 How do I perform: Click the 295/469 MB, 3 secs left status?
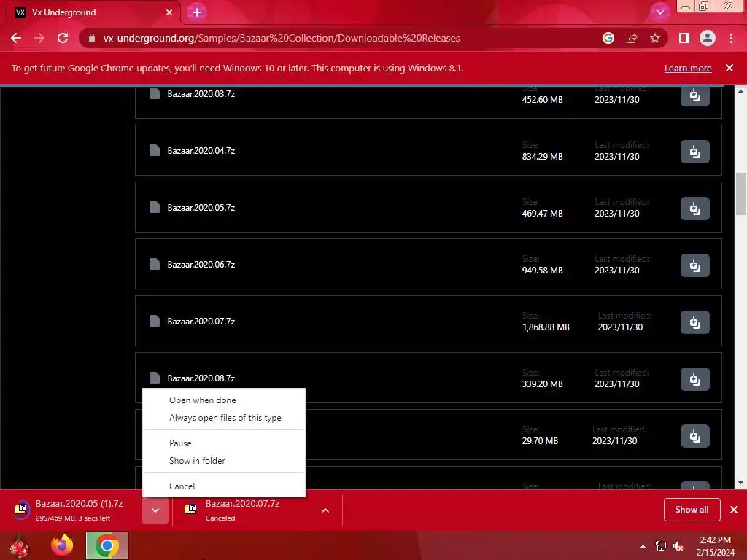73,518
